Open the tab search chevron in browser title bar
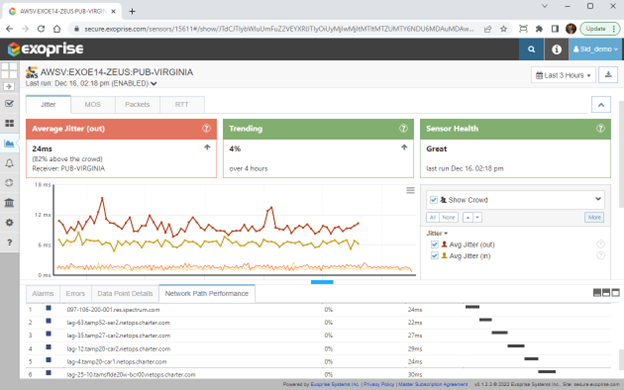The height and width of the screenshot is (390, 624). [x=545, y=6]
